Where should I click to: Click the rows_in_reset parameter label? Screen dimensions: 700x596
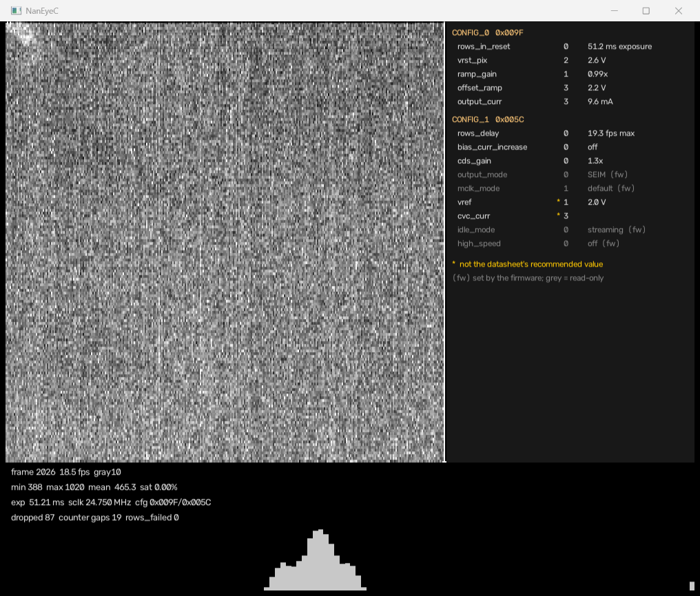484,46
